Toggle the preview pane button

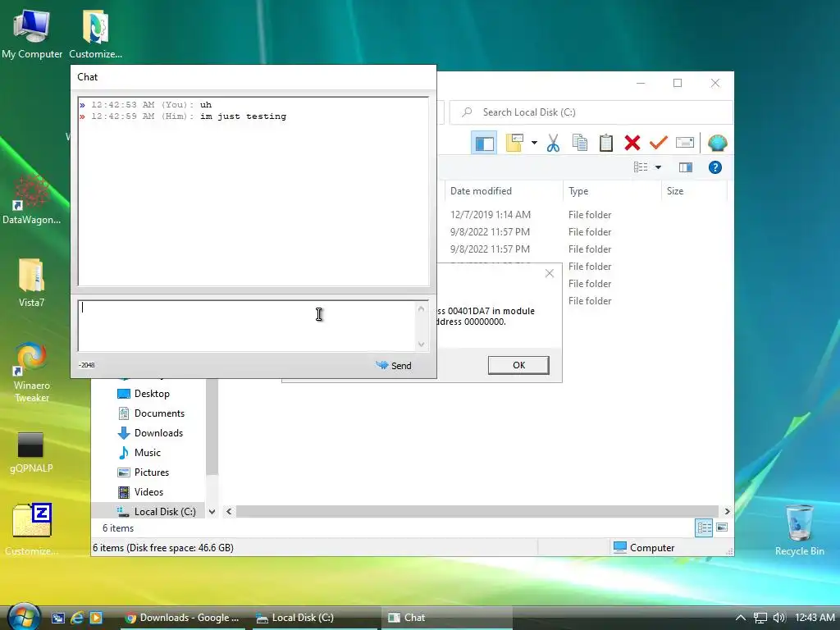pyautogui.click(x=685, y=167)
